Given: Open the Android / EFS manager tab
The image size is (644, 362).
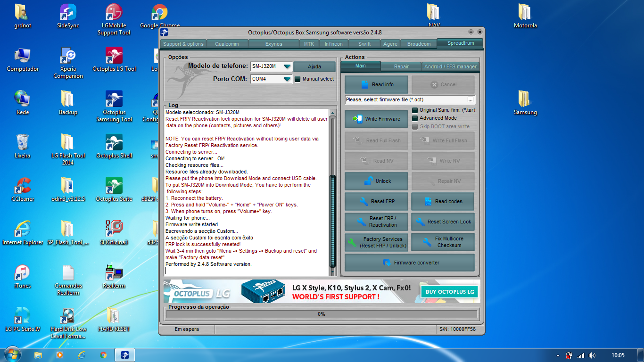Looking at the screenshot, I should click(450, 66).
